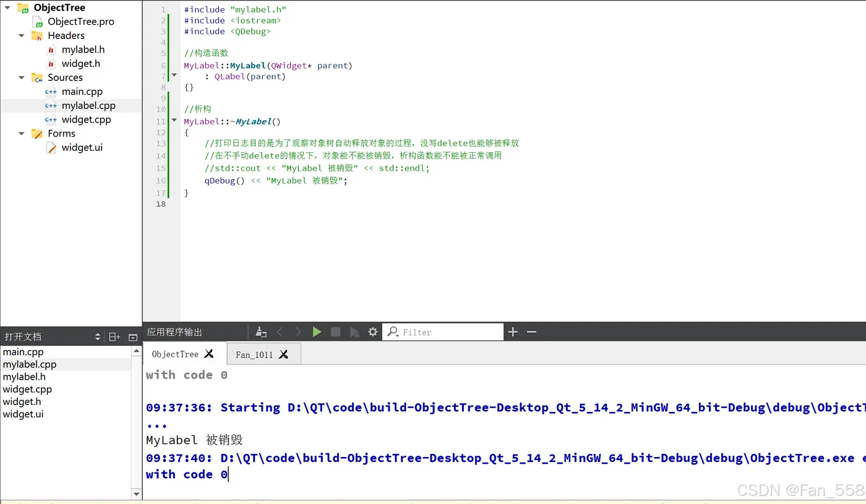This screenshot has width=866, height=504.
Task: Open mylabel.h under Headers
Action: (83, 49)
